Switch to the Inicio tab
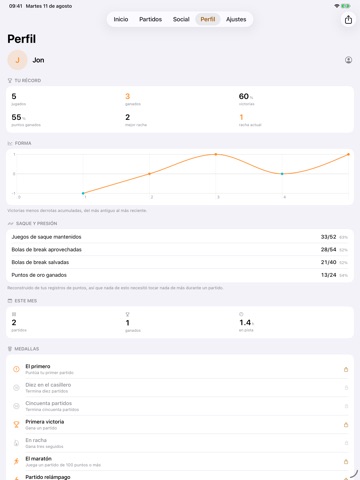 click(121, 19)
